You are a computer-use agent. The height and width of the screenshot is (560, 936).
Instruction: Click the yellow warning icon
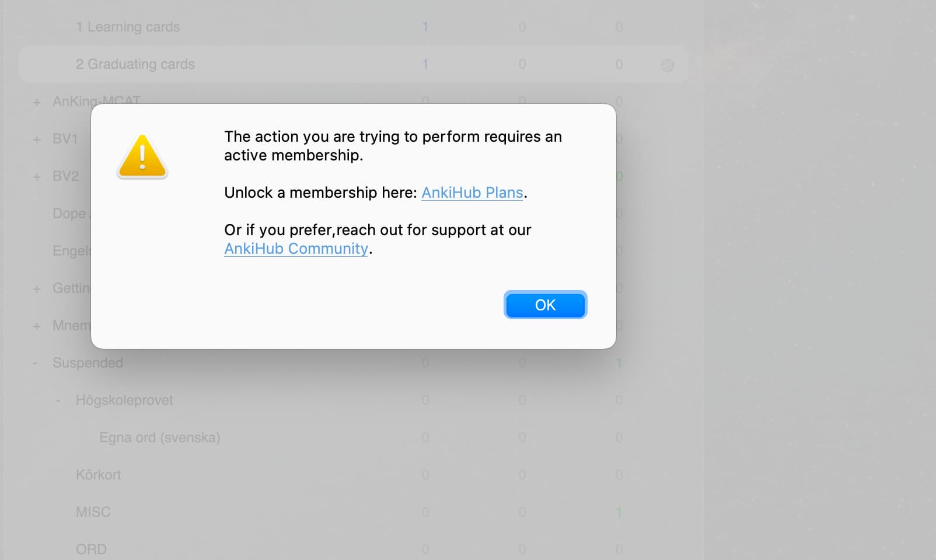142,156
